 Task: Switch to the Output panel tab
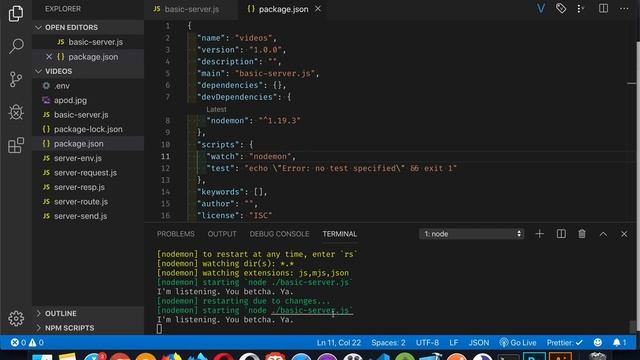coord(222,234)
